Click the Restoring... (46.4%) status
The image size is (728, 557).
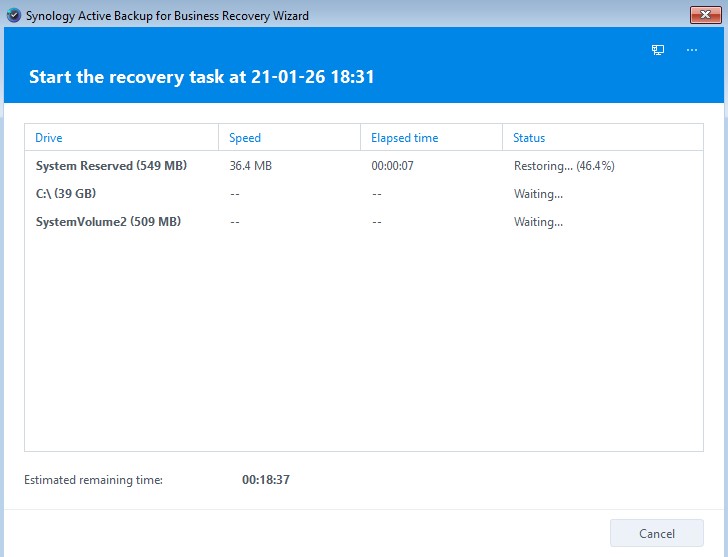(x=564, y=166)
